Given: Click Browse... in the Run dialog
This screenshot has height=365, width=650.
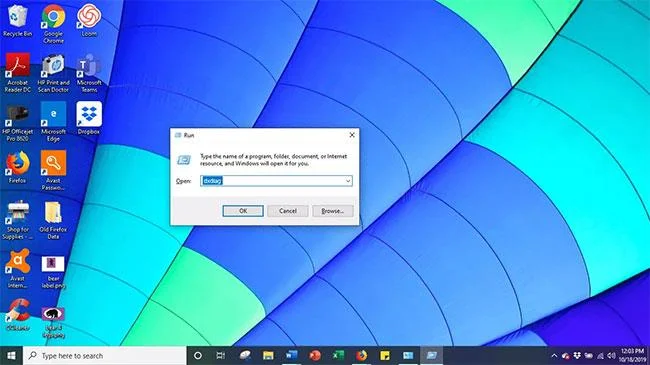Looking at the screenshot, I should coord(333,211).
